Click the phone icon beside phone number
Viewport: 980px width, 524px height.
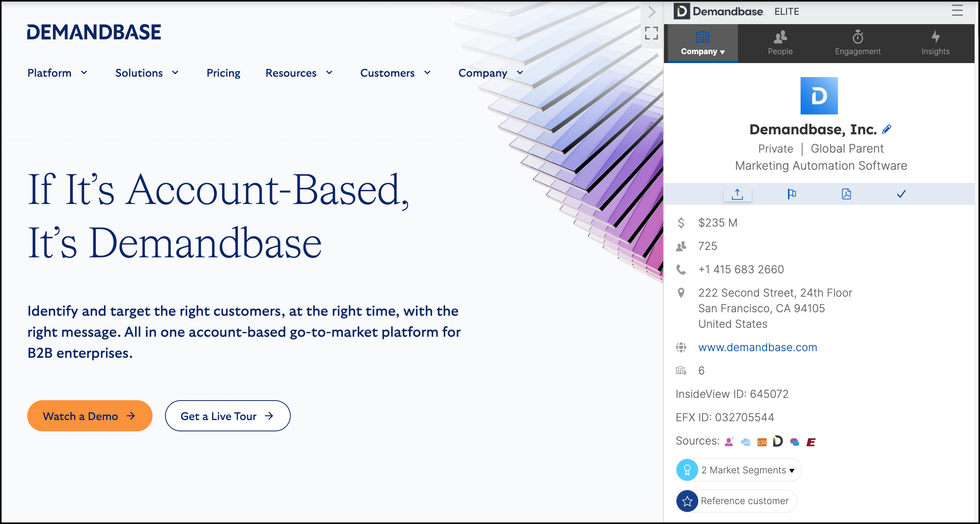pos(681,269)
